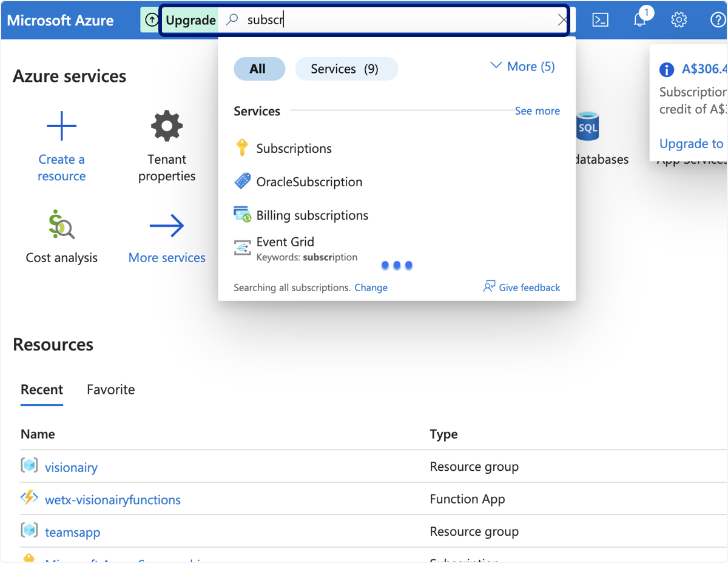Viewport: 728px width, 563px height.
Task: Open portal settings gear
Action: [679, 20]
